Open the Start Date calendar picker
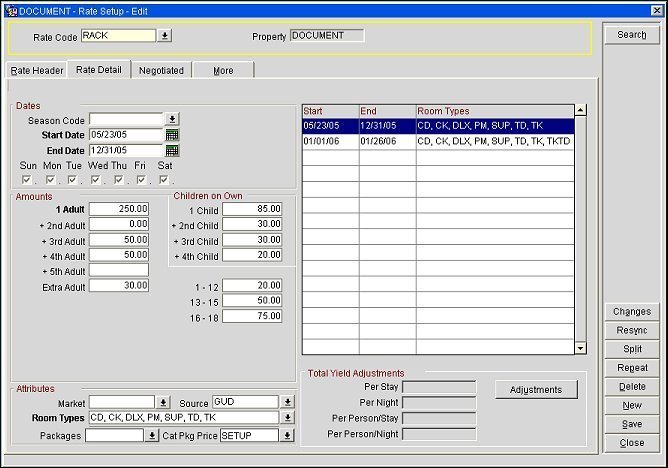The width and height of the screenshot is (668, 468). [x=172, y=135]
